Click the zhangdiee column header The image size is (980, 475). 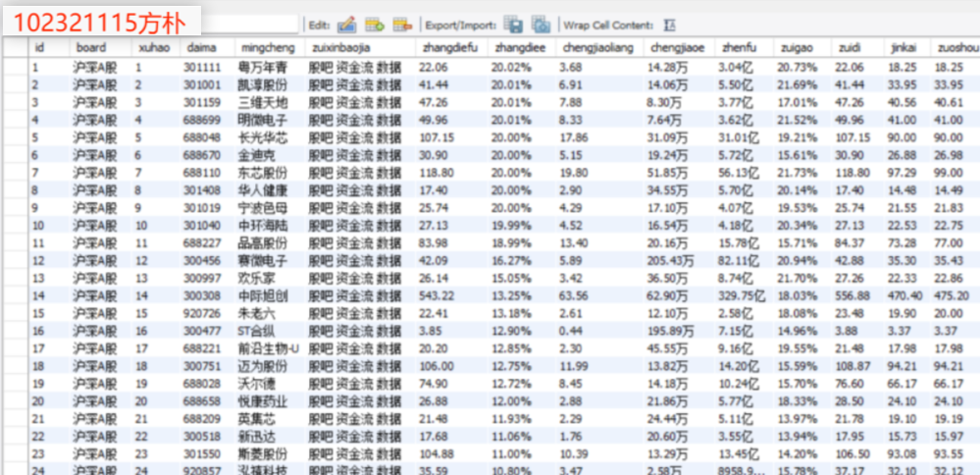pyautogui.click(x=521, y=47)
